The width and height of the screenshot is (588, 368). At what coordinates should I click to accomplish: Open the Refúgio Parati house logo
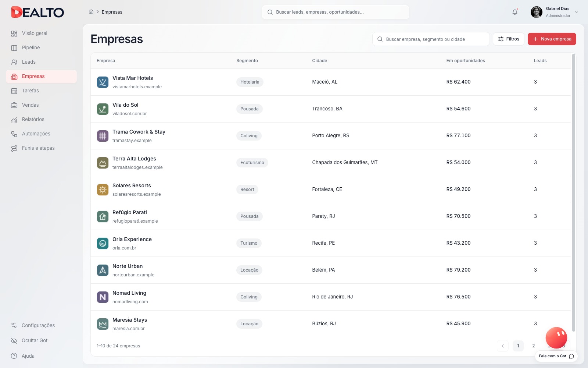103,216
